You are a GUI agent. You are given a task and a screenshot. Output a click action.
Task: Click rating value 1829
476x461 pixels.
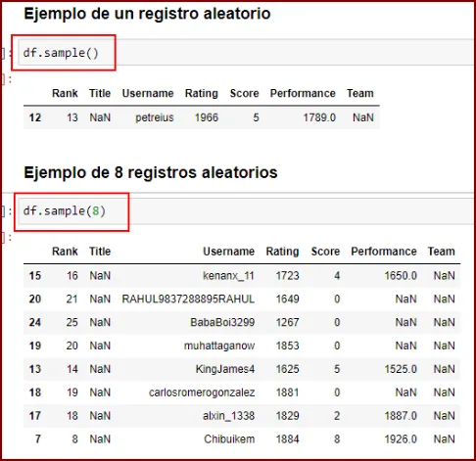(287, 416)
